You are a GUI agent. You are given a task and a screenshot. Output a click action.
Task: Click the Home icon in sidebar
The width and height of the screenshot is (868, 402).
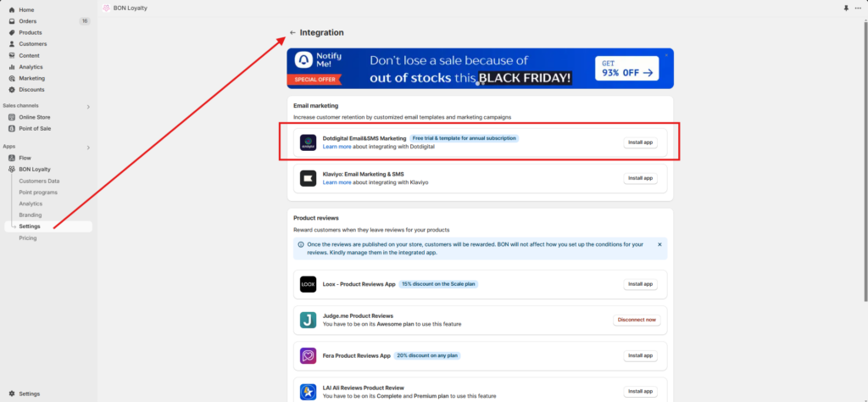tap(12, 10)
